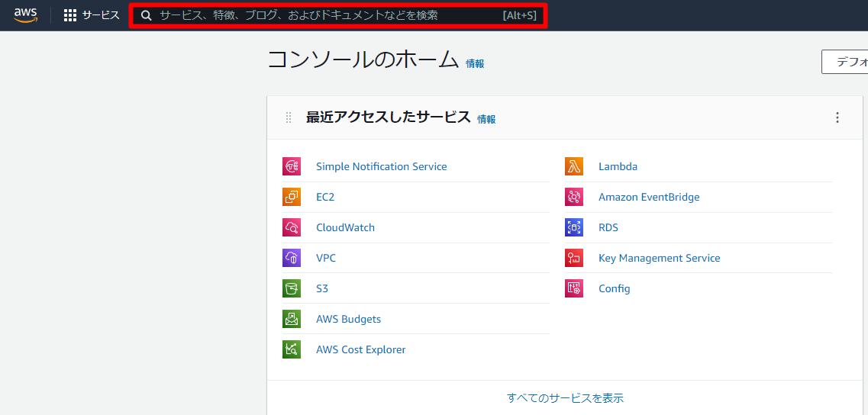Open the services grid icon

point(70,15)
